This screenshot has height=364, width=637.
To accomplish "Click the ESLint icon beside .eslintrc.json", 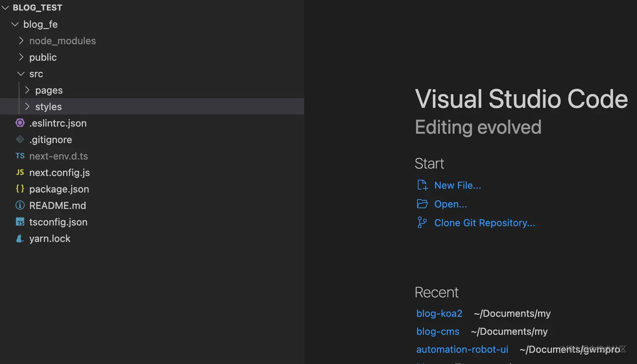I will (x=20, y=123).
